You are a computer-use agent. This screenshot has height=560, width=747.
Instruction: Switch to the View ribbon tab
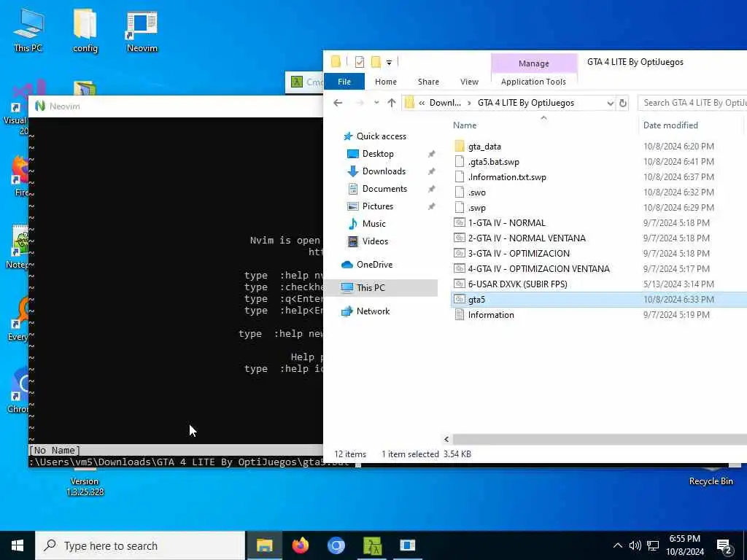469,82
